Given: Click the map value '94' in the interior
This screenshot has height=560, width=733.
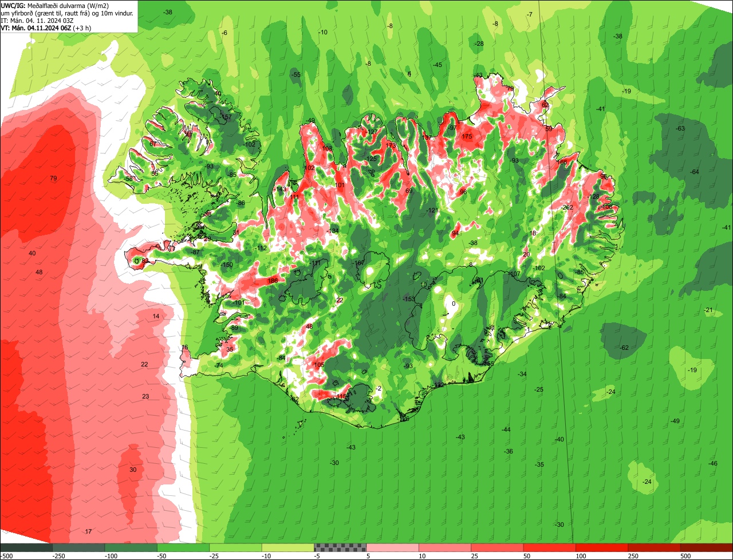Looking at the screenshot, I should [x=455, y=233].
